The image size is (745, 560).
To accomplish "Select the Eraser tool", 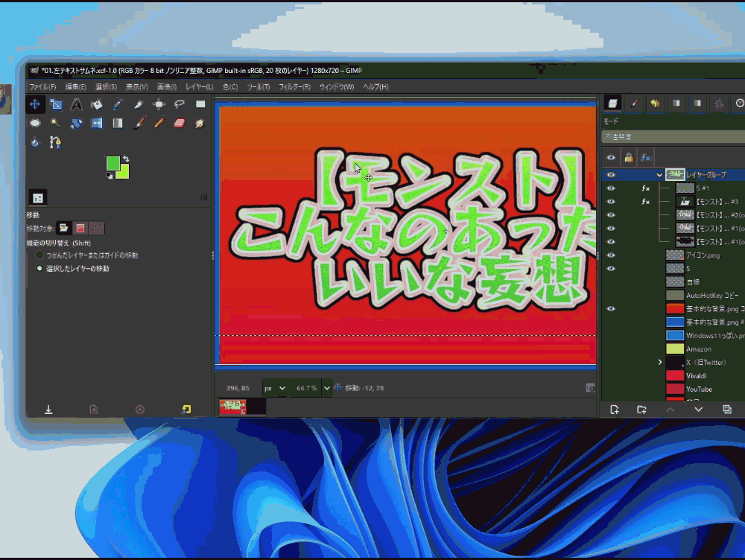I will click(178, 123).
